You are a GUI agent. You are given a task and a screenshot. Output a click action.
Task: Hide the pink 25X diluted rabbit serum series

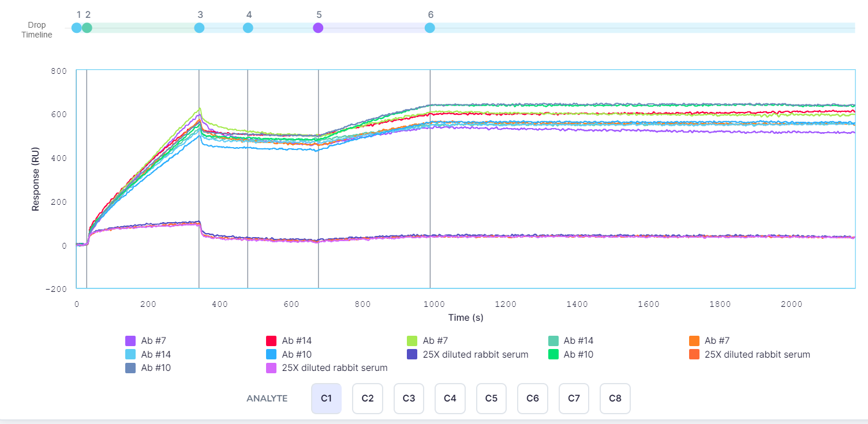(x=271, y=367)
